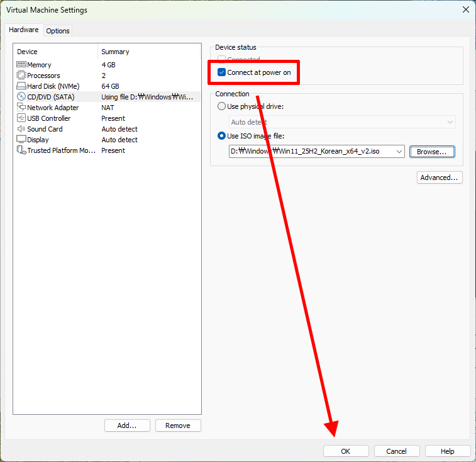
Task: Open Advanced... CD/DVD settings
Action: coord(440,177)
